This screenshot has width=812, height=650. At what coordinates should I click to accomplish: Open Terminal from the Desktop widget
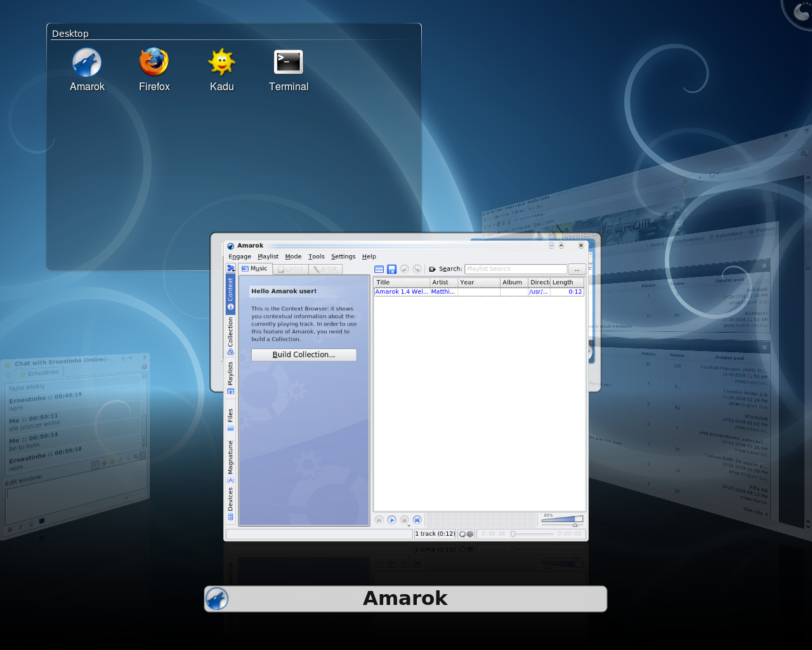[x=289, y=70]
